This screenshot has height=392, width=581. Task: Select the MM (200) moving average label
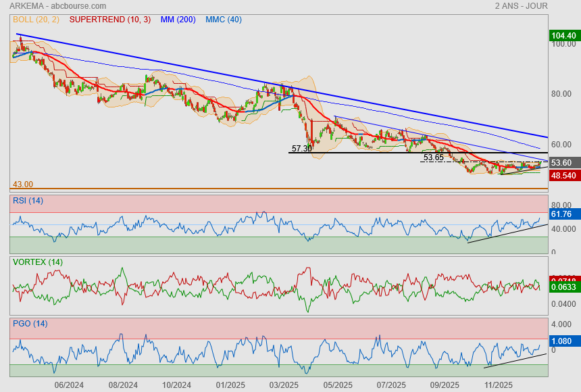click(179, 20)
